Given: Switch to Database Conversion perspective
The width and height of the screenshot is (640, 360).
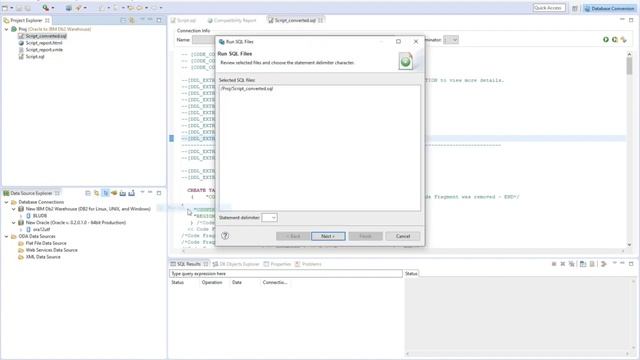Looking at the screenshot, I should pos(609,8).
